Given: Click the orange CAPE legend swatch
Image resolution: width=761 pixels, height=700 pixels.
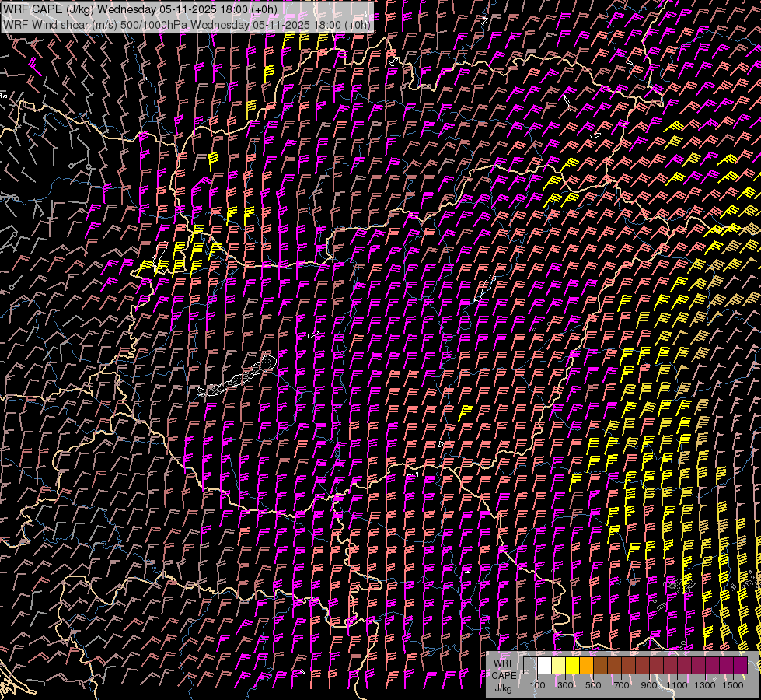Looking at the screenshot, I should [x=586, y=666].
